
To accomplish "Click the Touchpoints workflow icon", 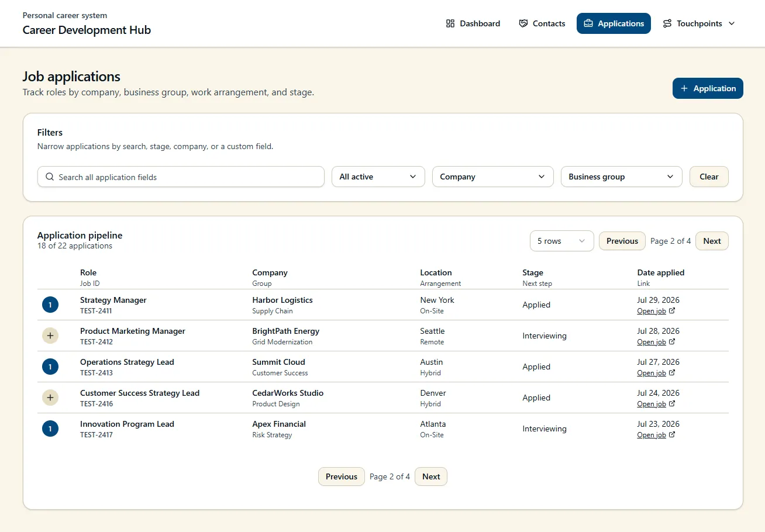I will [667, 23].
